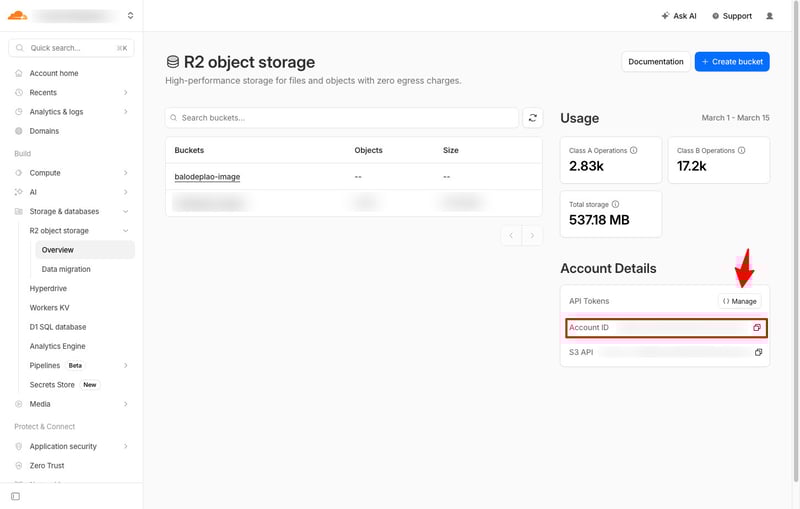Click the Create bucket button
The width and height of the screenshot is (800, 509).
[x=732, y=62]
